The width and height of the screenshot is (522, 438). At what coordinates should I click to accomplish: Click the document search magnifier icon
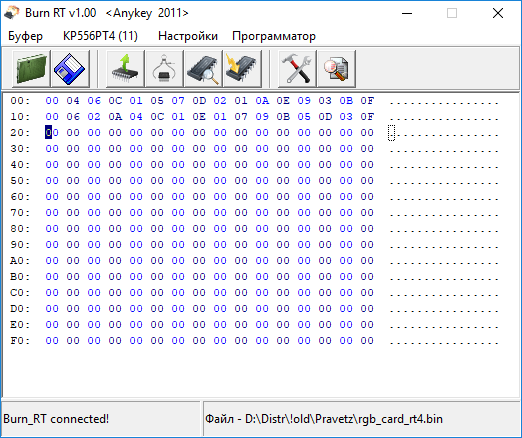336,69
